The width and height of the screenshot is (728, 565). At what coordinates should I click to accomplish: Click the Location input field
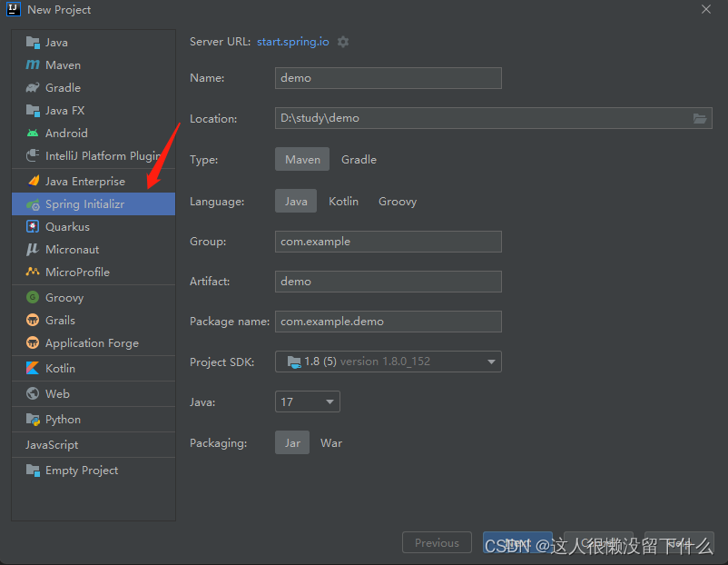494,118
